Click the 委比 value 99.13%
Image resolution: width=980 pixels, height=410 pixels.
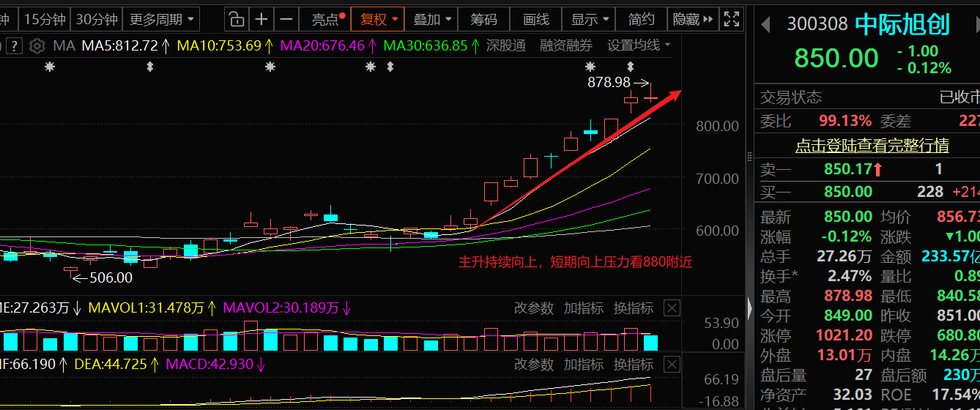pos(845,121)
